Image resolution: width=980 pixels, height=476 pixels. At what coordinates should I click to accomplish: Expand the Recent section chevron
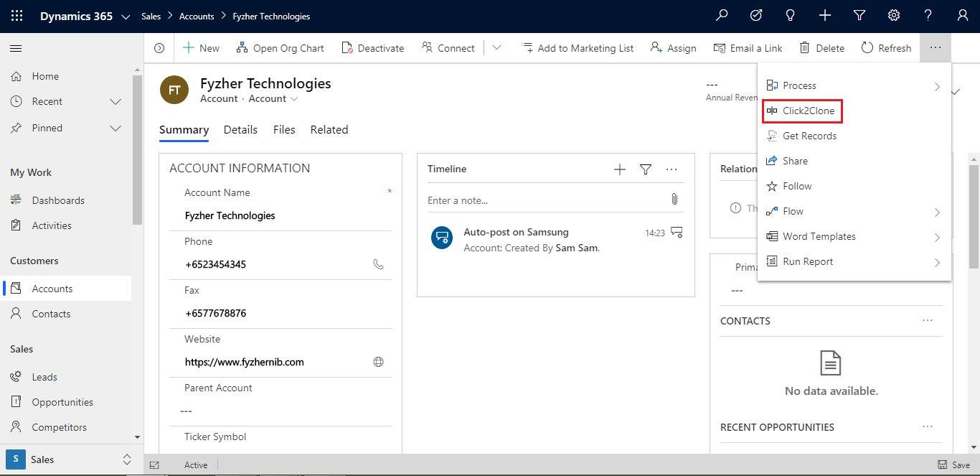[x=116, y=102]
